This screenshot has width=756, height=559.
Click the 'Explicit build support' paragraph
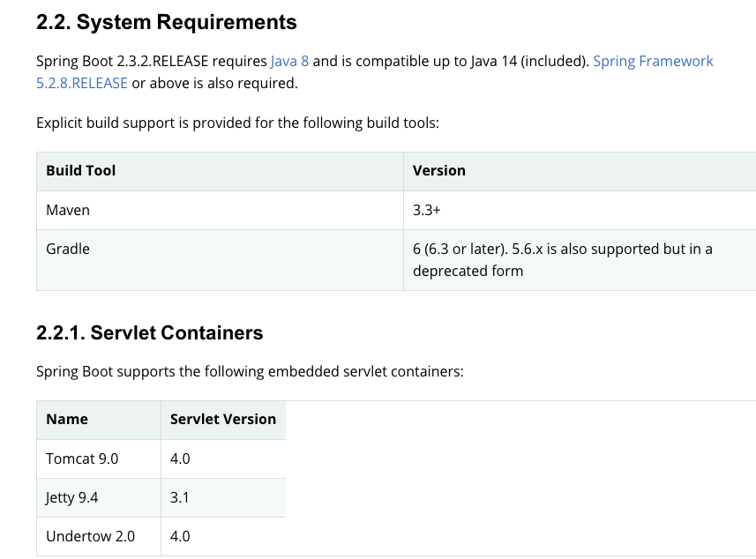[x=237, y=123]
